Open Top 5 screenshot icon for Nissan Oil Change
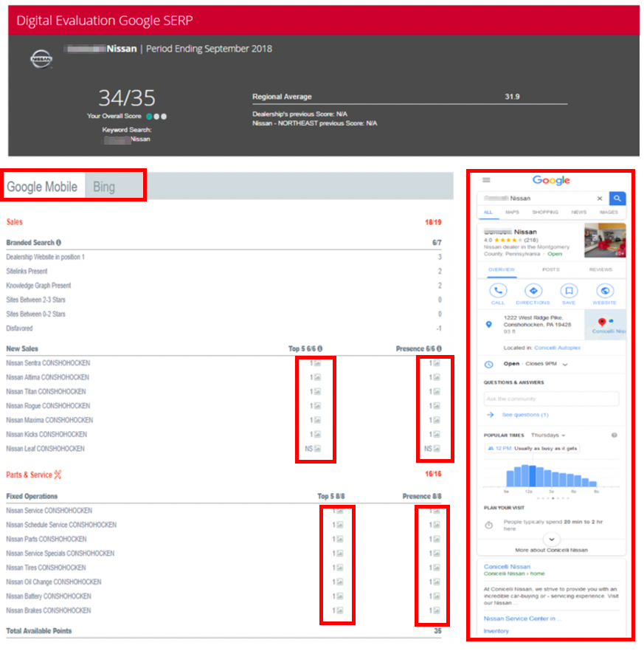 [x=340, y=582]
